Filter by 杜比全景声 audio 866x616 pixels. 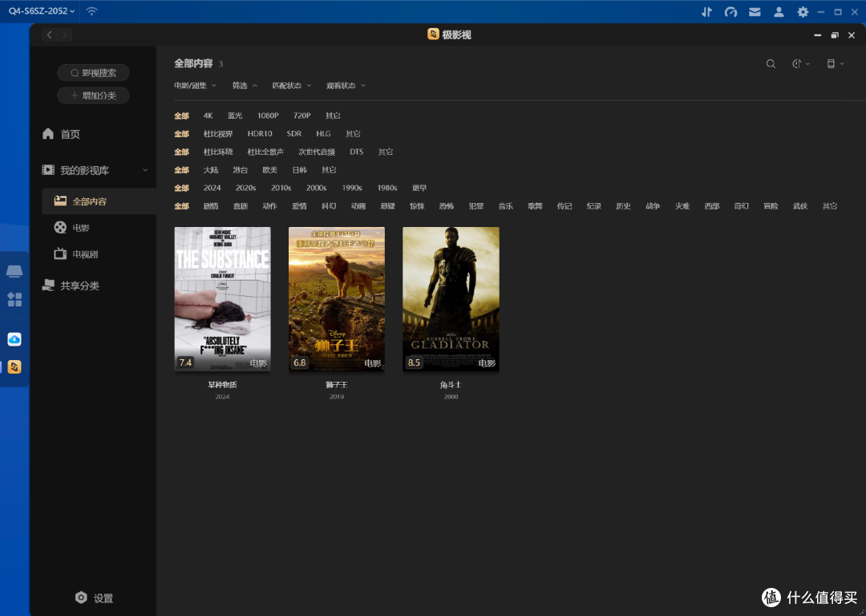265,152
